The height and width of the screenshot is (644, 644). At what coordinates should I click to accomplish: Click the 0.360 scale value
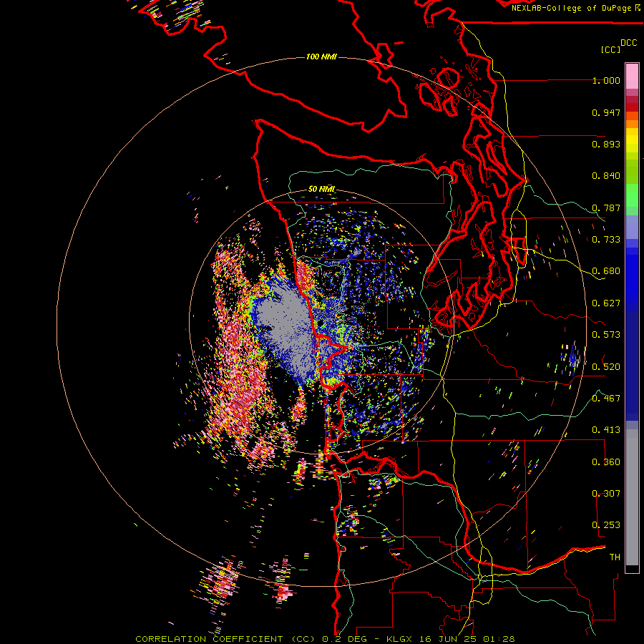pos(606,462)
